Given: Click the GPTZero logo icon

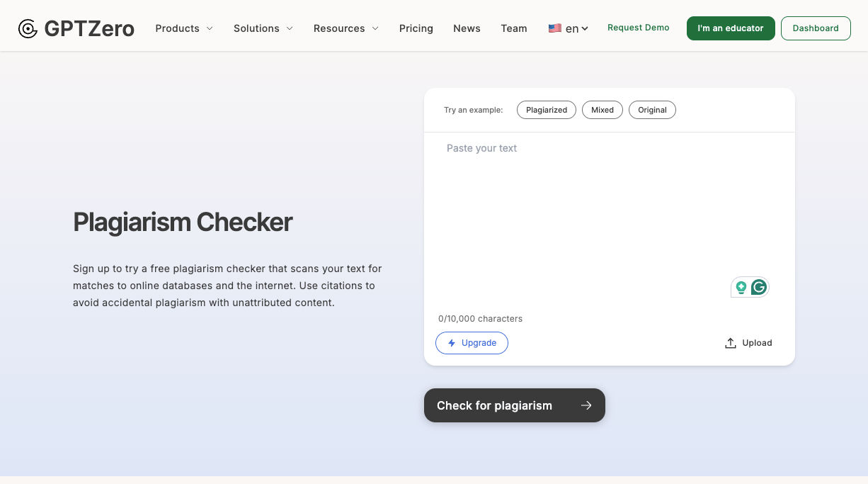Looking at the screenshot, I should 28,28.
